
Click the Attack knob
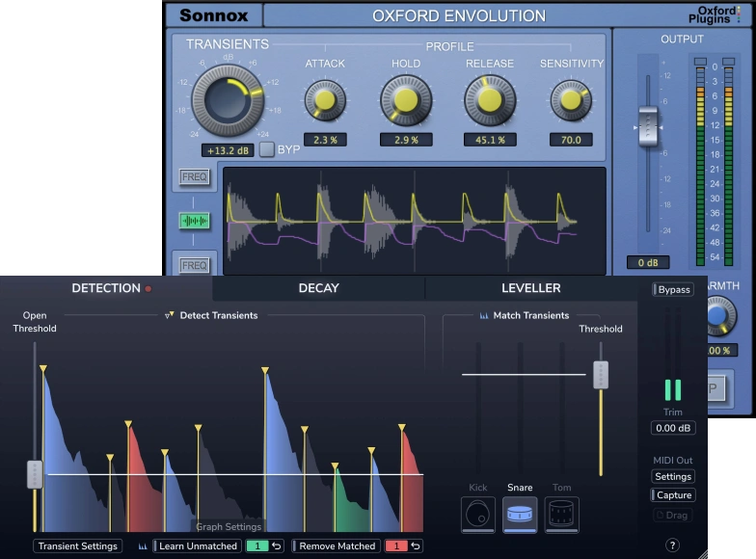coord(325,99)
